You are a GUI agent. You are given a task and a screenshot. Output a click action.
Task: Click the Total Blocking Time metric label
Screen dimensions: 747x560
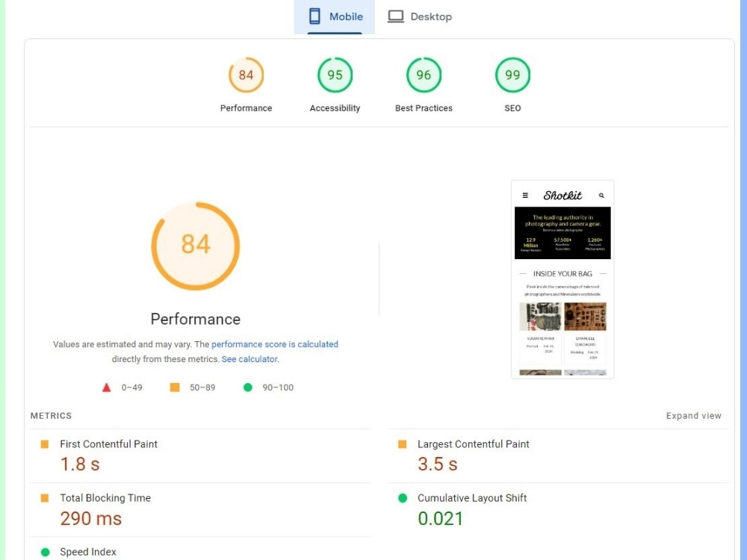[x=105, y=498]
